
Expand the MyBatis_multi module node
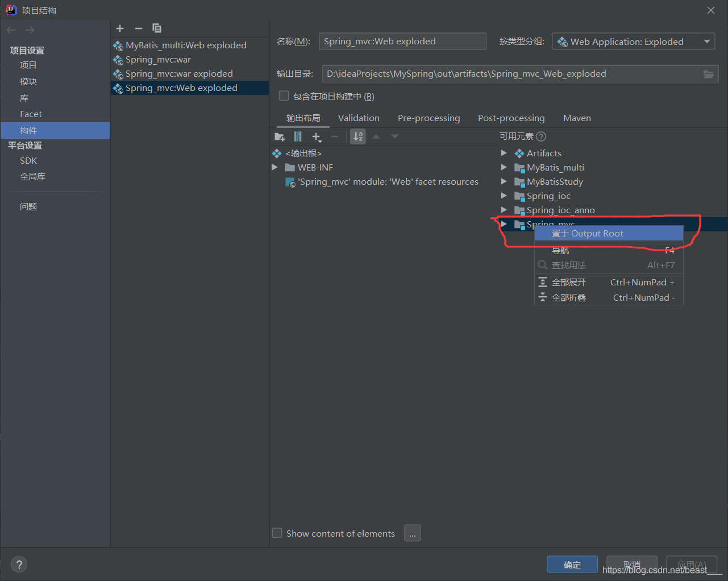[504, 168]
